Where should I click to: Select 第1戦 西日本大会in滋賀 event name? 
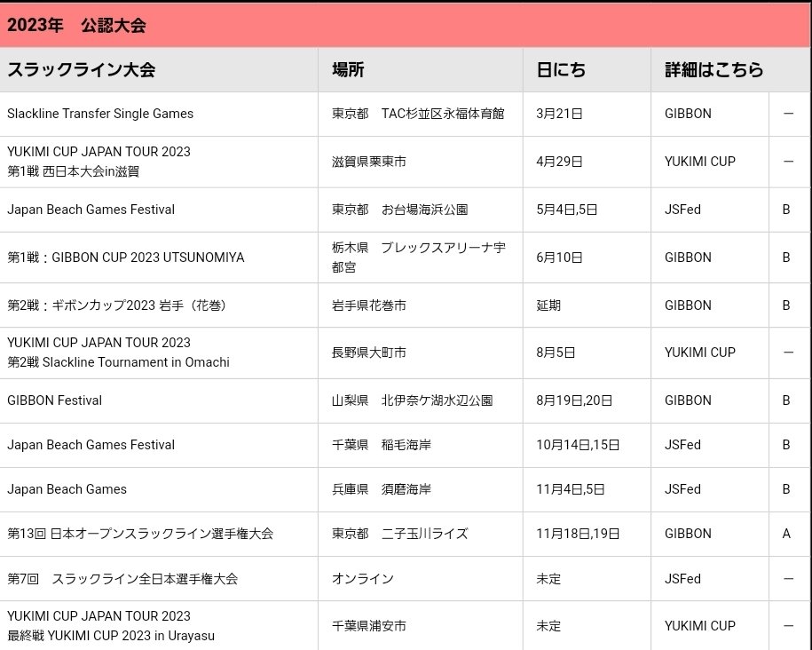tap(74, 171)
